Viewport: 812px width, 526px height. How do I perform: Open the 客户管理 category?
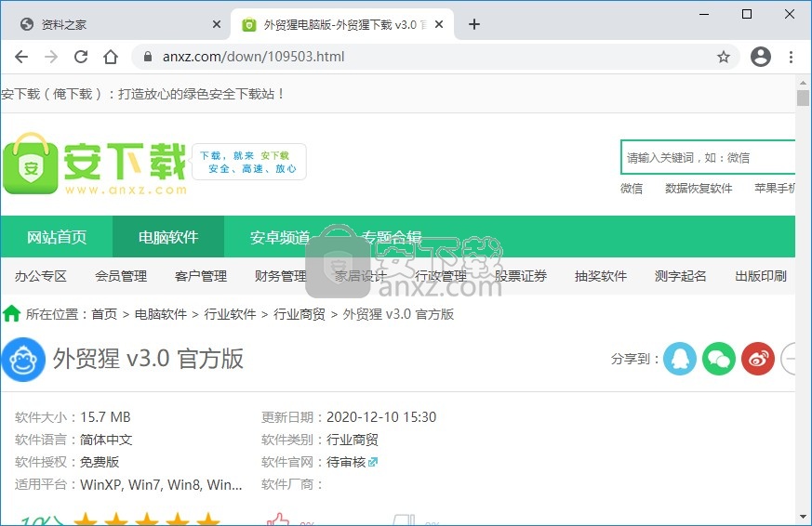pos(201,276)
